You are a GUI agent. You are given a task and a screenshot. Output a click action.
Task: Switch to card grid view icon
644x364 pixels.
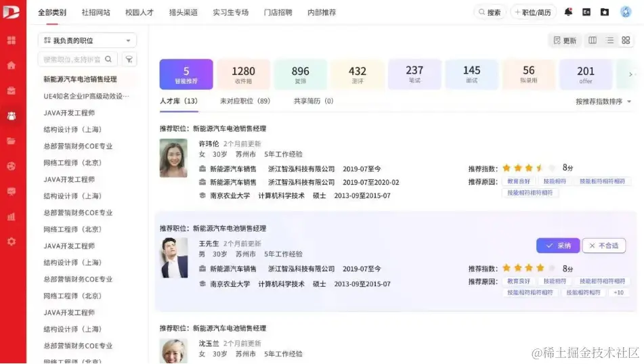tap(626, 40)
